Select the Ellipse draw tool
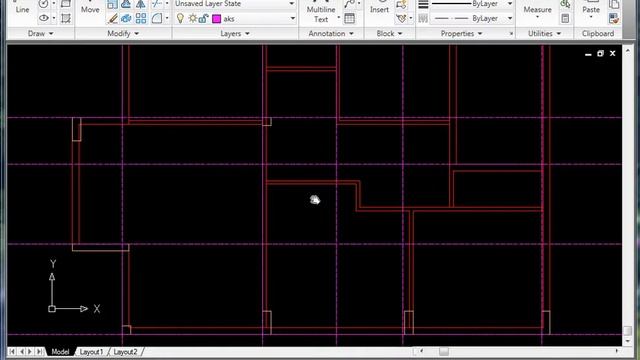 (x=43, y=18)
